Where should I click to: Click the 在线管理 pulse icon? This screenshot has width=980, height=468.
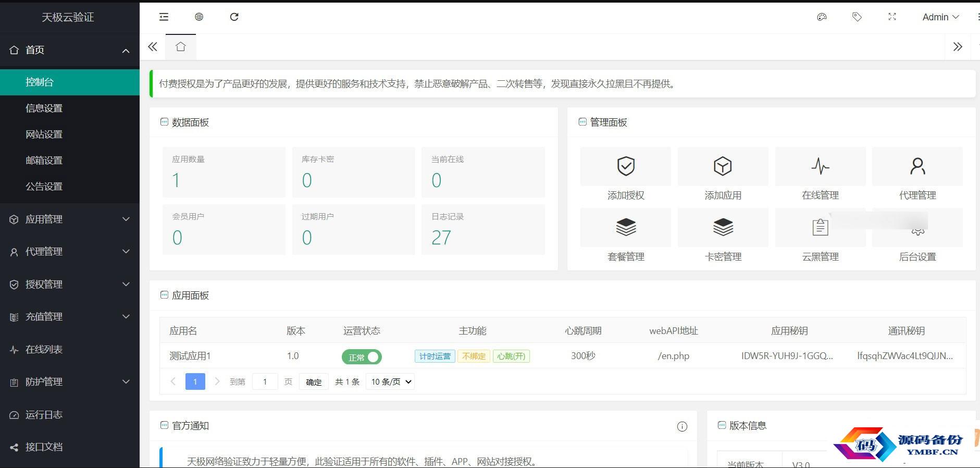820,166
